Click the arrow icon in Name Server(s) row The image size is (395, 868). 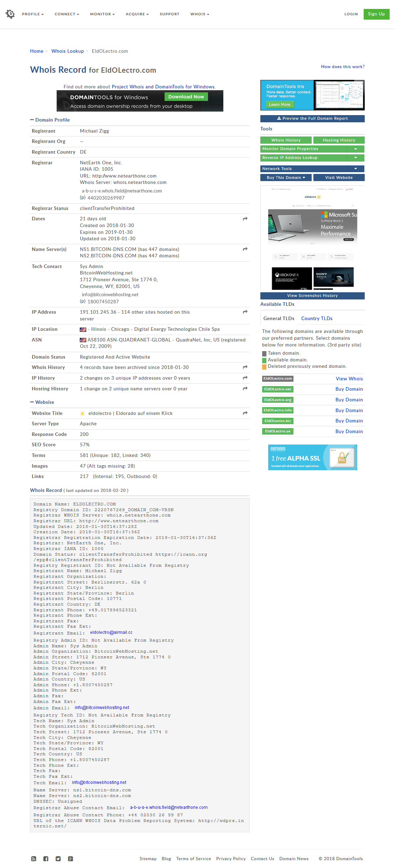tap(245, 249)
